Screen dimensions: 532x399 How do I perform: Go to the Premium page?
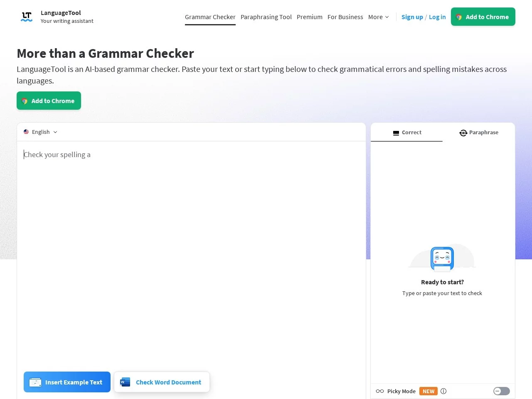(x=309, y=17)
